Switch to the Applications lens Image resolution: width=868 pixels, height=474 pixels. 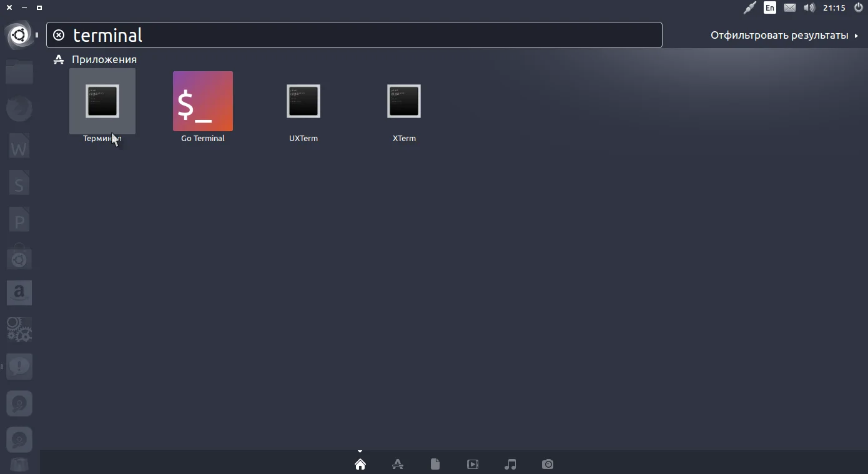(398, 464)
